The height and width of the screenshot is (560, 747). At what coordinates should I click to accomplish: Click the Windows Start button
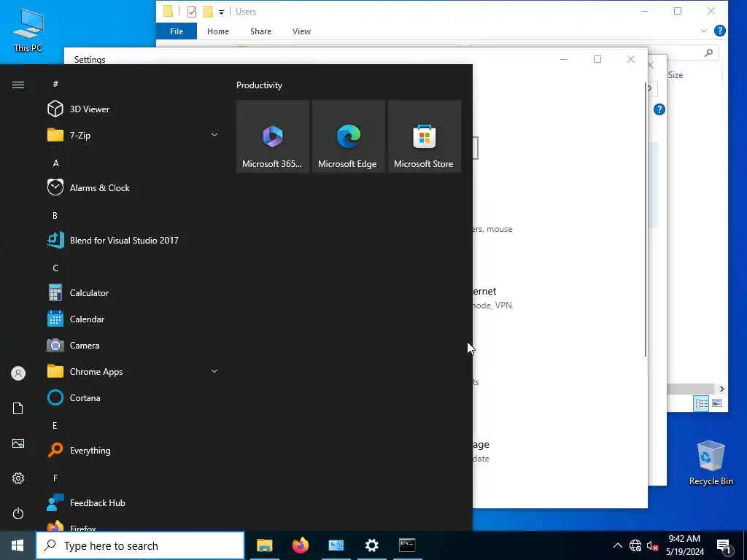pos(18,545)
